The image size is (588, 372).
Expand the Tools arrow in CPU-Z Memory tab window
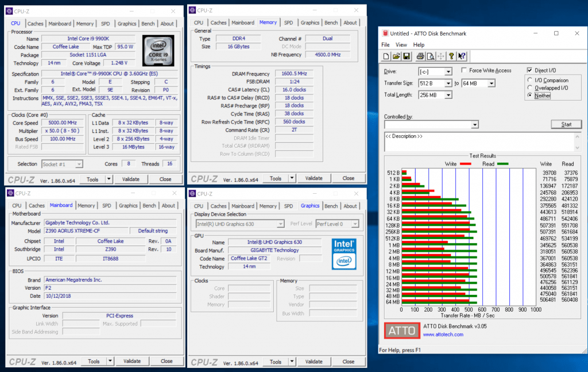[292, 178]
